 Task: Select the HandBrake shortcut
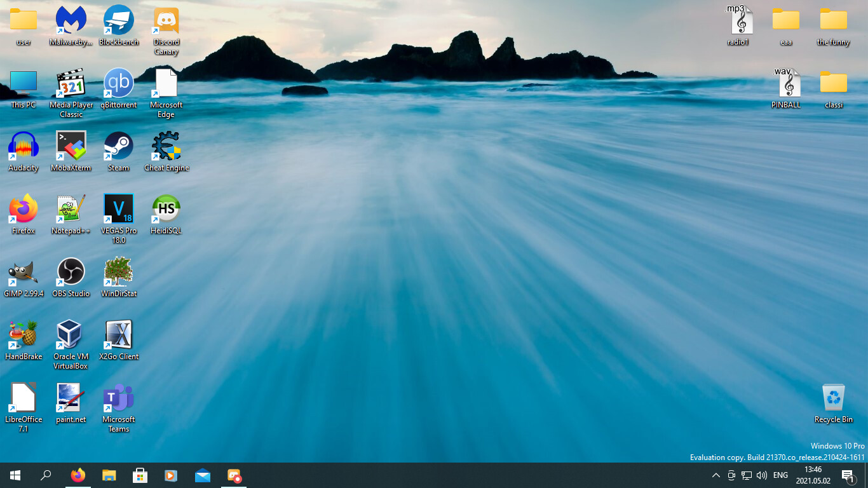(24, 341)
